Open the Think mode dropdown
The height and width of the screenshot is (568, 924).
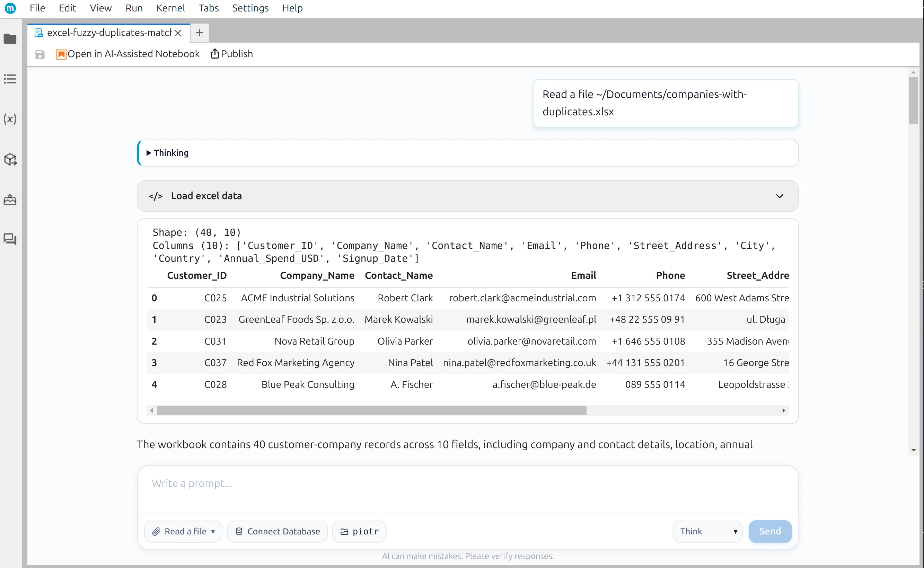(x=707, y=531)
